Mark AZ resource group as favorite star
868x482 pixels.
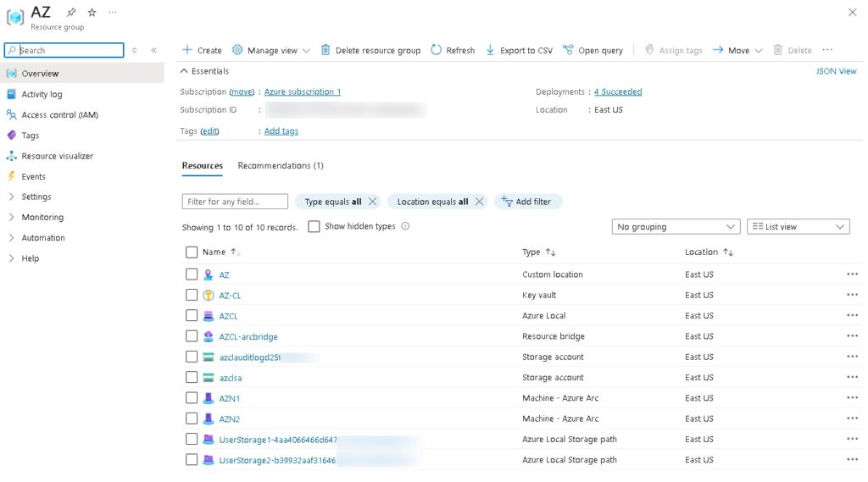point(92,12)
